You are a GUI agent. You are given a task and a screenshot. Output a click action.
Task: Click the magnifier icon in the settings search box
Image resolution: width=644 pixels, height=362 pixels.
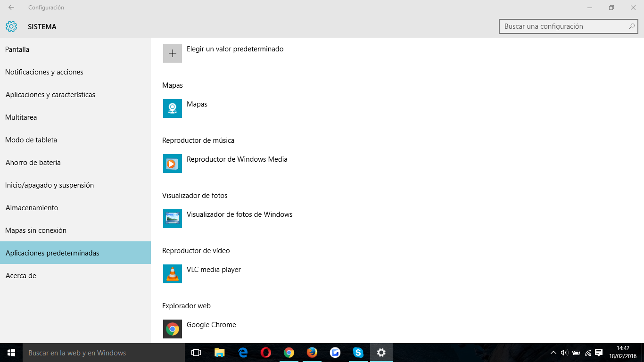tap(632, 26)
